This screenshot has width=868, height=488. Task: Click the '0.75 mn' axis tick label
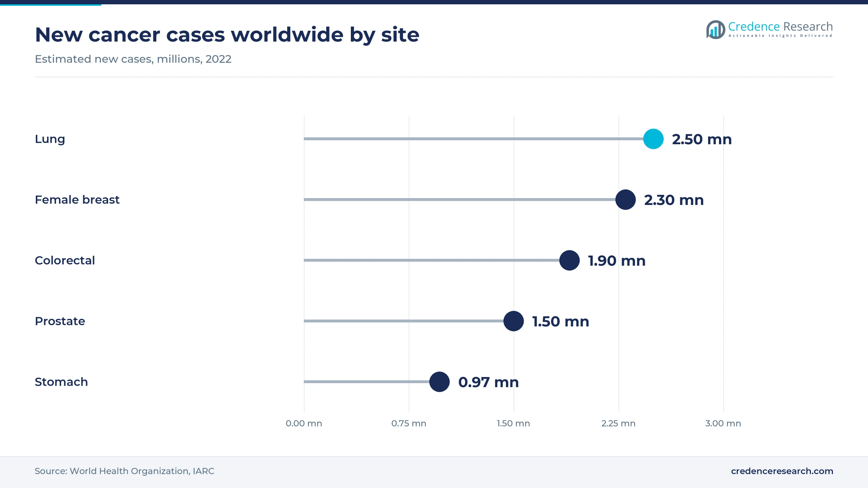click(409, 423)
